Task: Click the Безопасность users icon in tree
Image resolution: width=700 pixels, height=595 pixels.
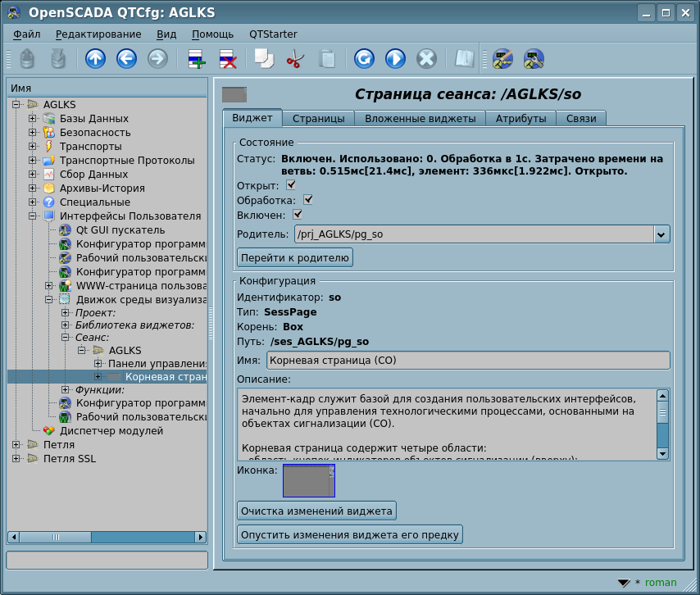Action: [48, 133]
